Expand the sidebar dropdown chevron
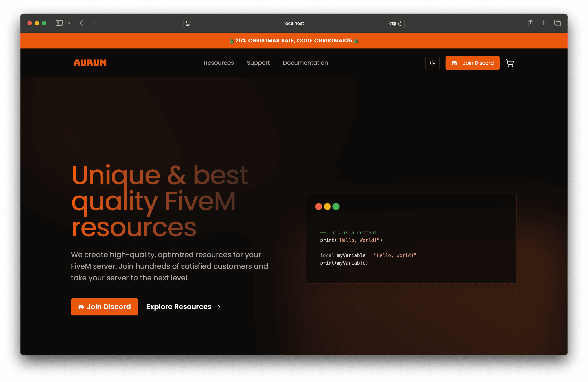The width and height of the screenshot is (588, 382). tap(69, 23)
